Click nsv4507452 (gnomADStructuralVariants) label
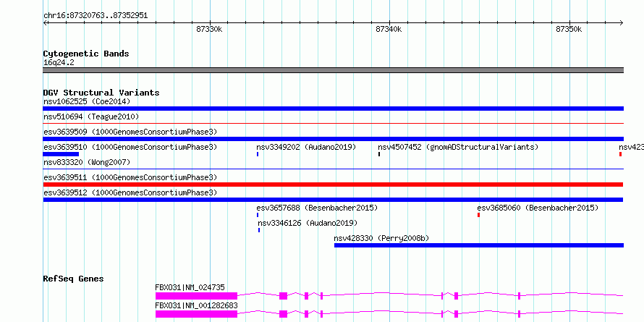The image size is (644, 322). pos(458,147)
